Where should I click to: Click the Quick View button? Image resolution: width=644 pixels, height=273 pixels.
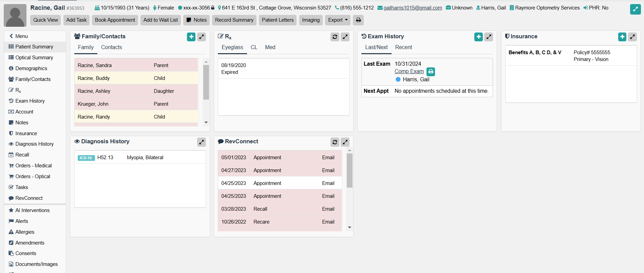coord(45,20)
